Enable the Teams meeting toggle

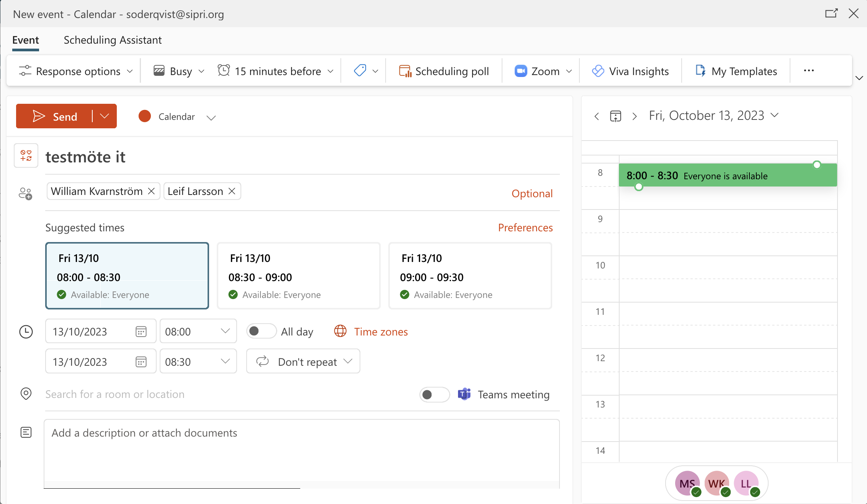click(434, 394)
